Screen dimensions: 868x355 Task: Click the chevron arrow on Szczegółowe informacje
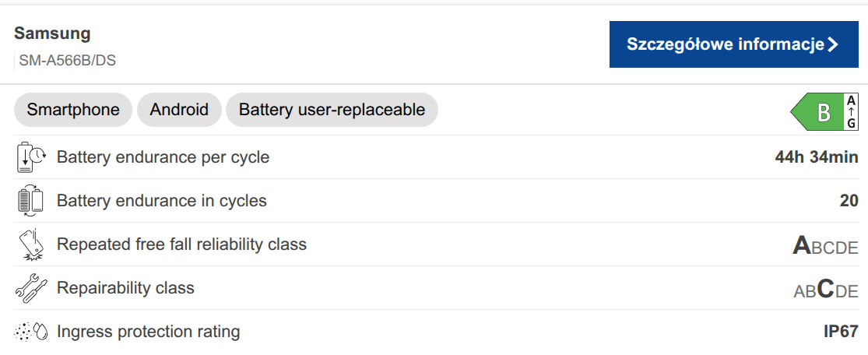click(833, 44)
